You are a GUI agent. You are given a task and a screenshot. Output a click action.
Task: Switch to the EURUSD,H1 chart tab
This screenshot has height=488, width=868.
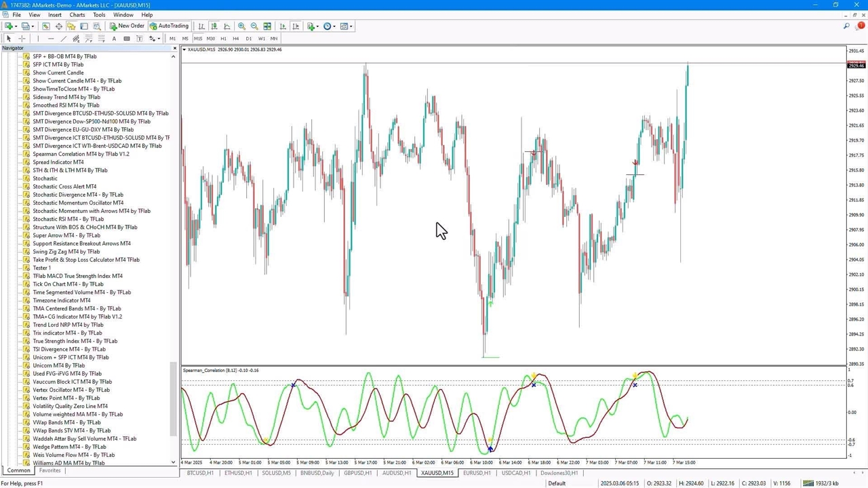tap(477, 473)
